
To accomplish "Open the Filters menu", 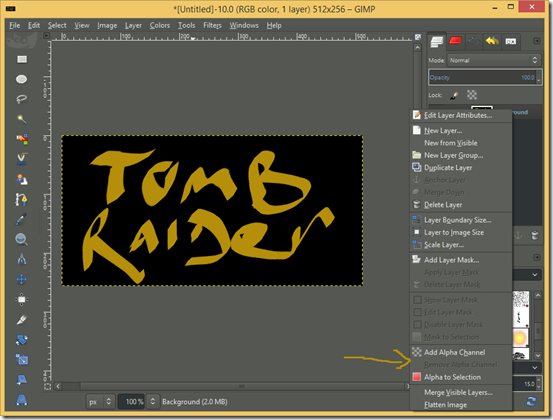I will coord(212,25).
